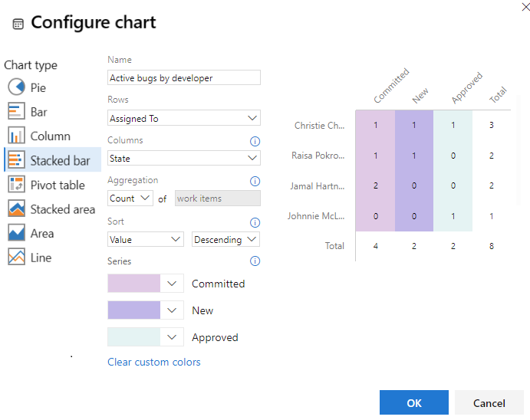
Task: Choose the Area chart icon
Action: 17,233
